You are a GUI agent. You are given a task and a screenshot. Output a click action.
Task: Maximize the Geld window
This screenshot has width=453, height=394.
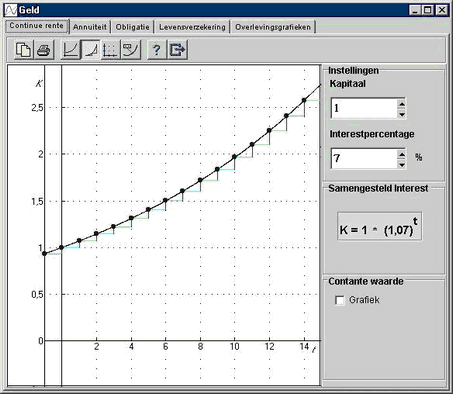point(428,10)
